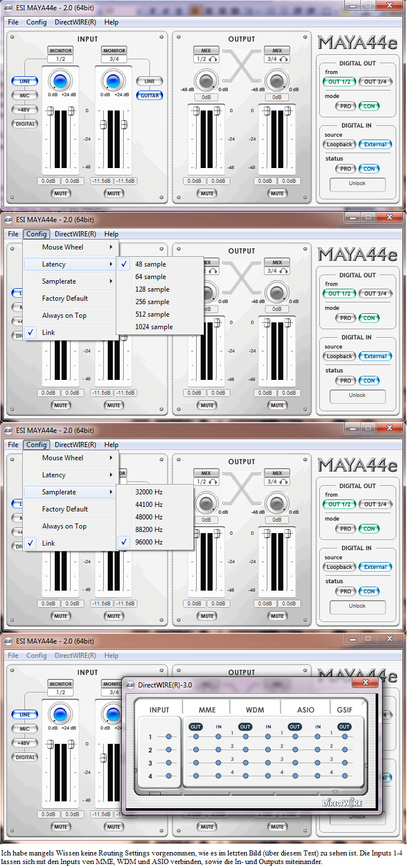
Task: Enable MIC input in the no-menu window
Action: pyautogui.click(x=25, y=95)
